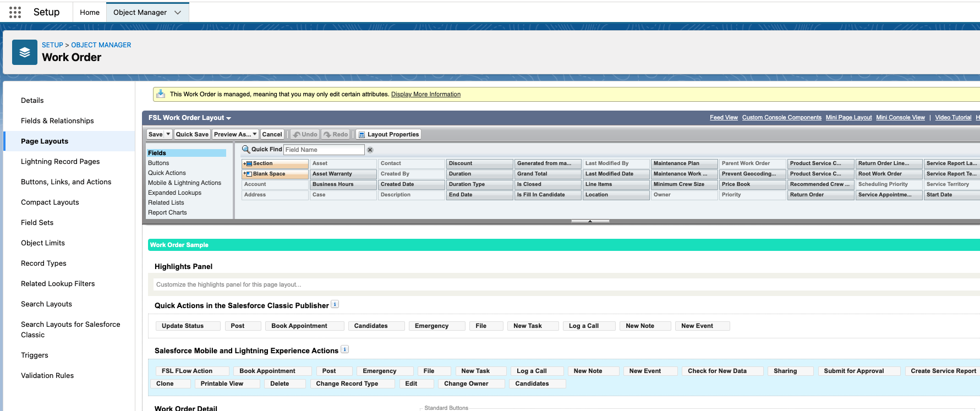980x411 pixels.
Task: Switch to the Object Manager tab
Action: tap(140, 12)
